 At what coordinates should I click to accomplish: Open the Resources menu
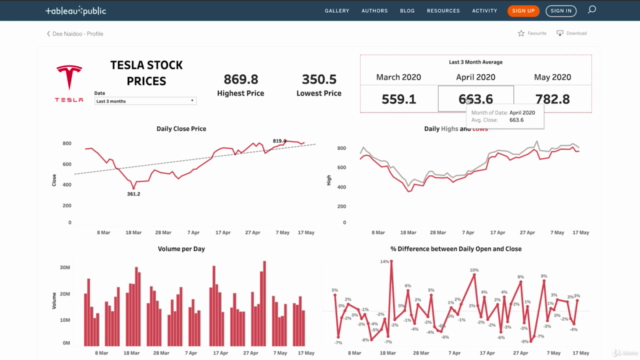443,11
